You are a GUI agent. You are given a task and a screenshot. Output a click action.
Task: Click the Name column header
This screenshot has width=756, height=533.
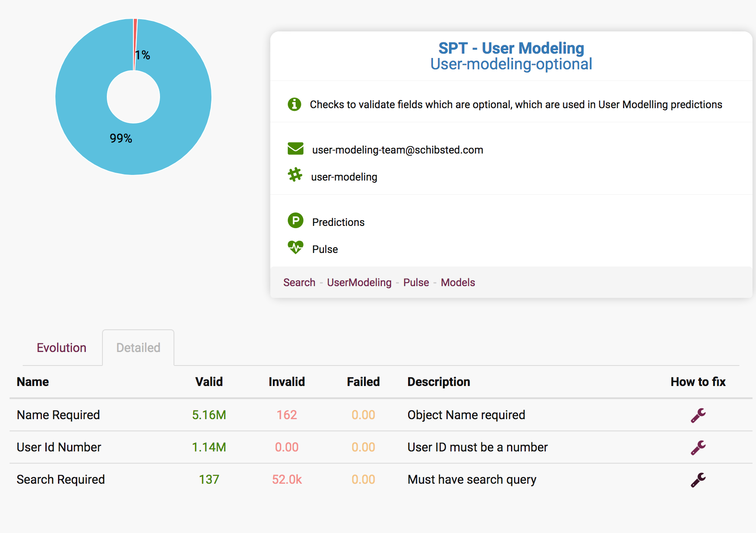click(33, 382)
